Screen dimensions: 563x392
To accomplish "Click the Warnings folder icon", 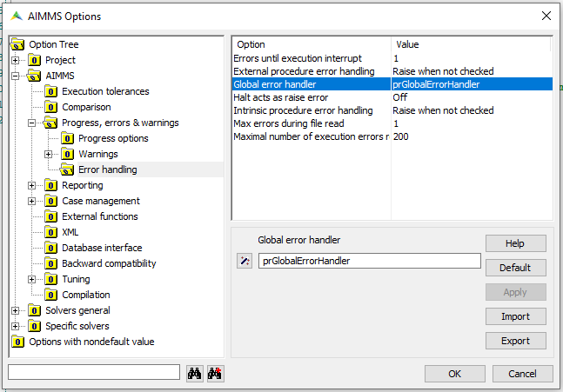I will 67,154.
